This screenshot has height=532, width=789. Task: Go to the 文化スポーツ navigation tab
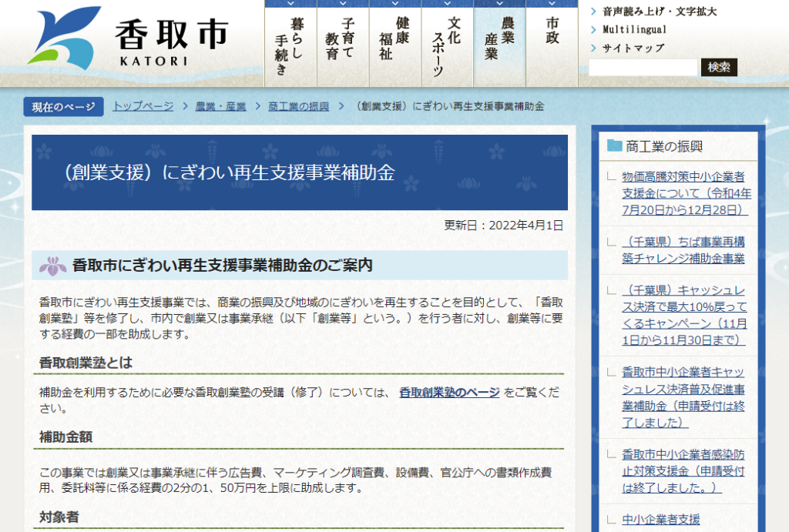point(447,45)
